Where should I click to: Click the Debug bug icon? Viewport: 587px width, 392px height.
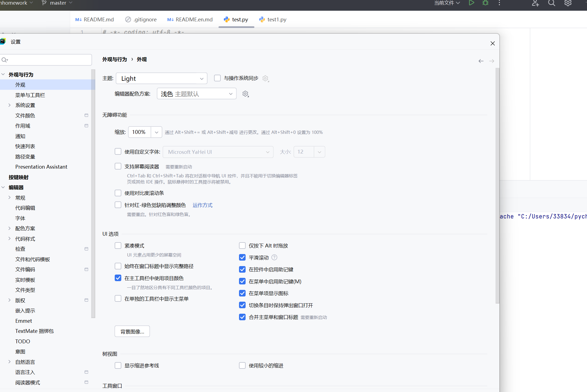(485, 3)
